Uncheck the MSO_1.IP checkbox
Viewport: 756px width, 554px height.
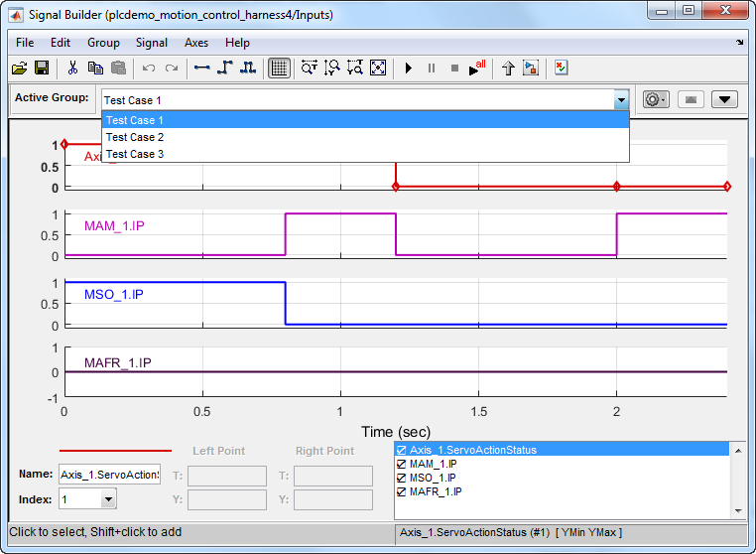pyautogui.click(x=401, y=479)
